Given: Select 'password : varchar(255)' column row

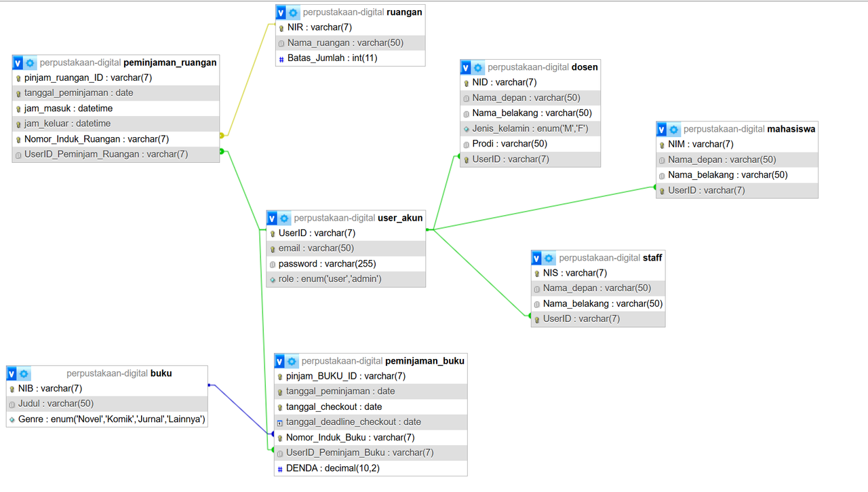Looking at the screenshot, I should point(347,264).
